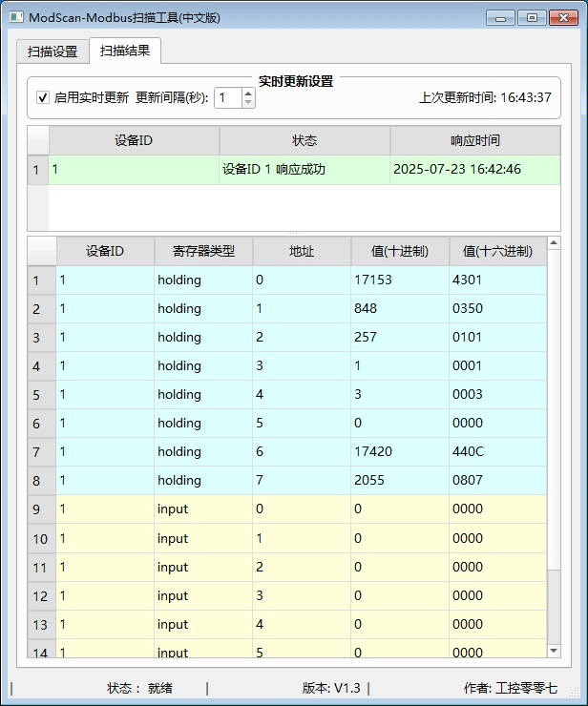The image size is (588, 706).
Task: Select the top-left corner cell of the register table
Action: point(42,251)
